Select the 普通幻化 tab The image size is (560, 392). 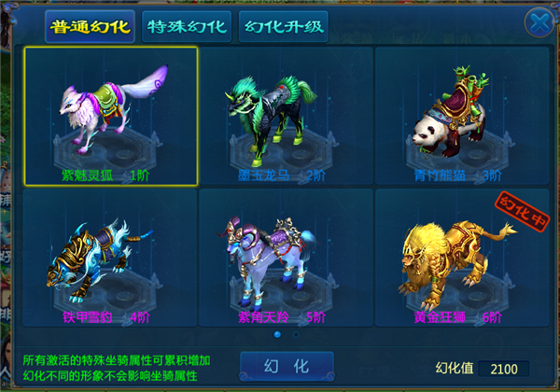90,27
